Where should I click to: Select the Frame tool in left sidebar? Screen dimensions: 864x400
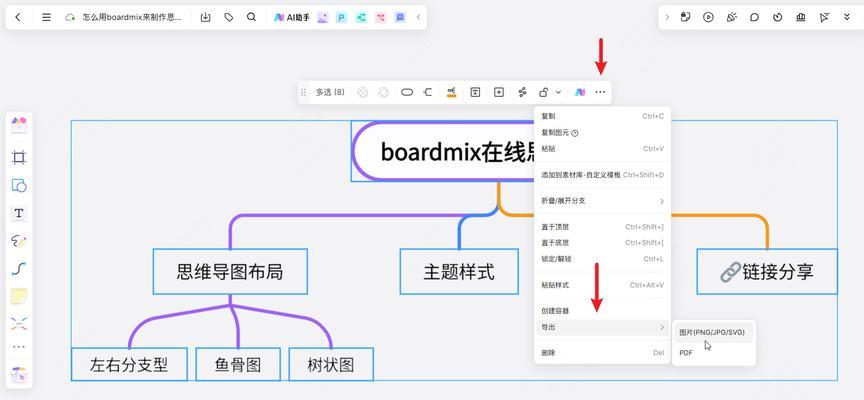pos(19,158)
